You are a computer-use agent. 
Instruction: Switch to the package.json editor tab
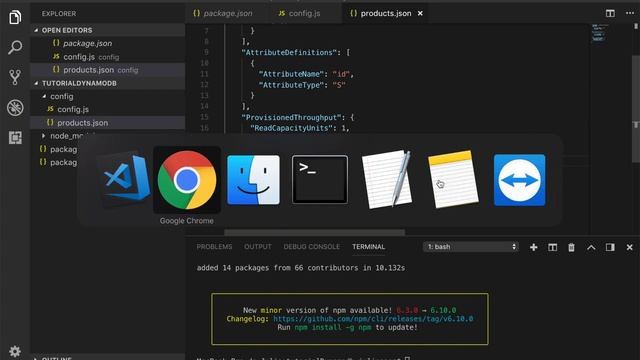point(223,13)
